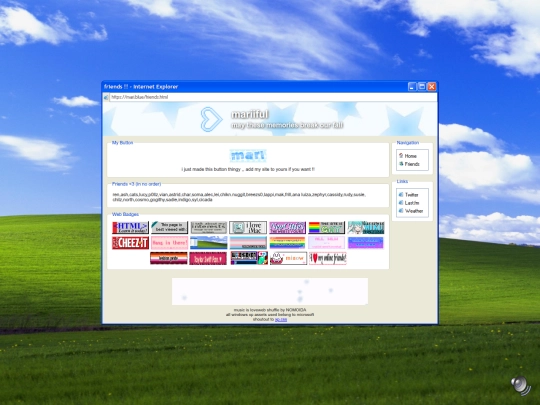Click the 'I love my online friends' badge
This screenshot has width=540, height=405.
(x=328, y=258)
